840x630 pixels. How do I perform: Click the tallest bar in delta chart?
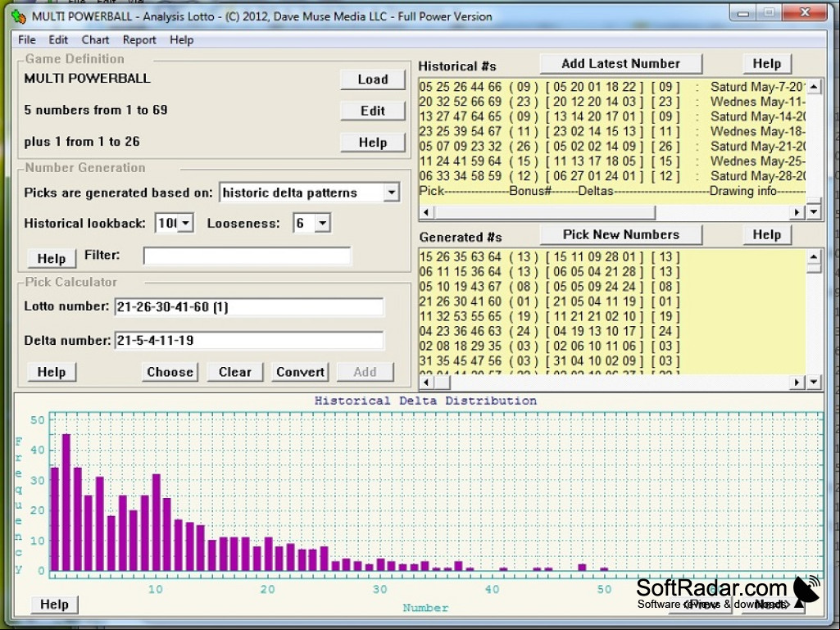pos(66,502)
